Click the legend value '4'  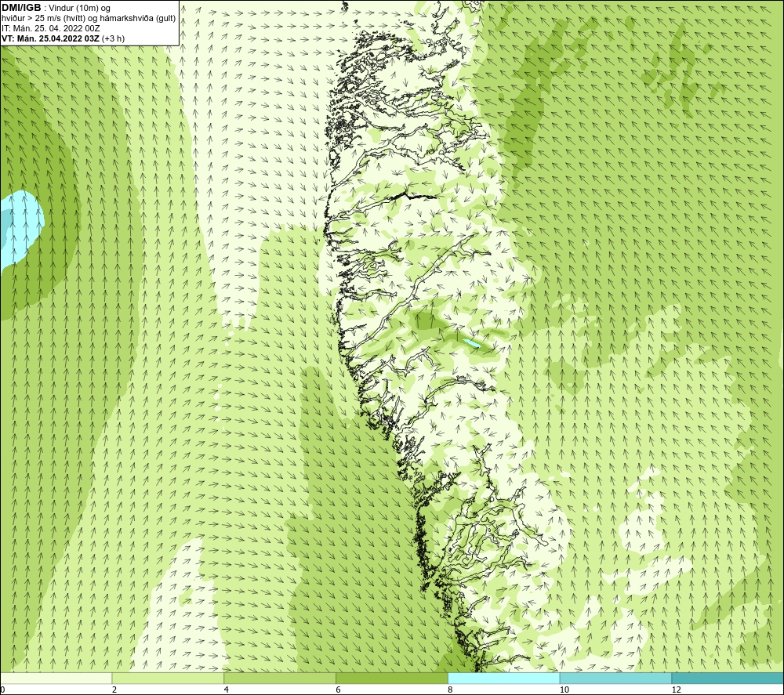(227, 690)
